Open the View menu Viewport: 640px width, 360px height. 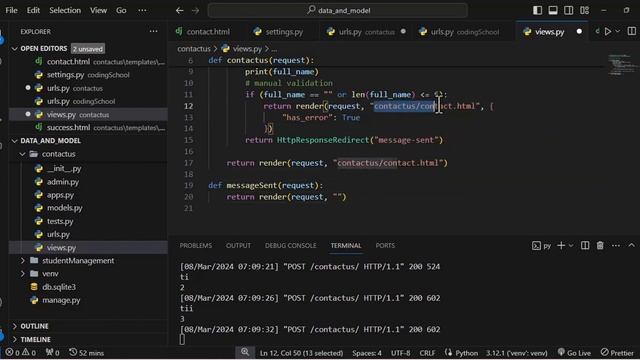98,11
